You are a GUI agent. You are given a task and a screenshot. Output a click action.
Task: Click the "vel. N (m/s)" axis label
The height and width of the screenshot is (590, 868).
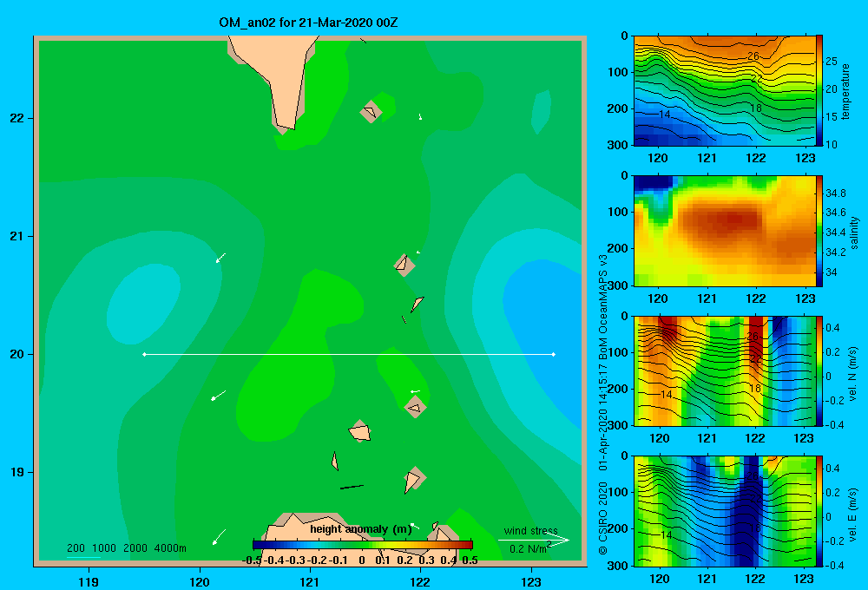853,374
